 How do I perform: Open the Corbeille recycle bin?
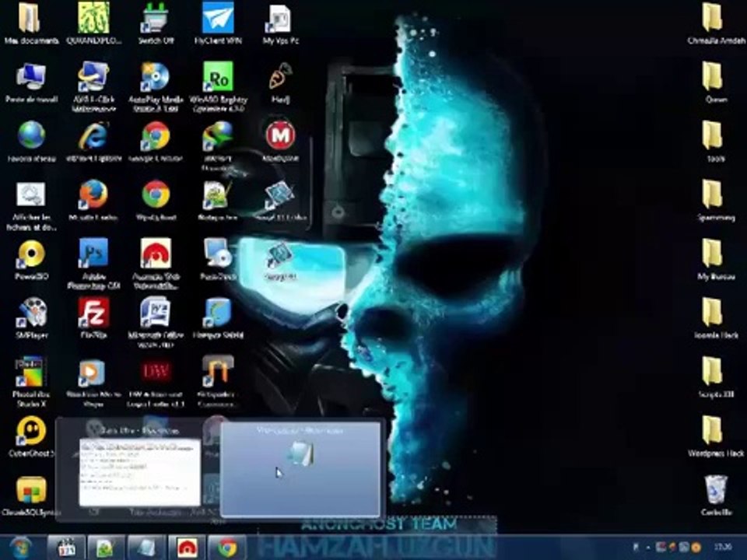[716, 491]
